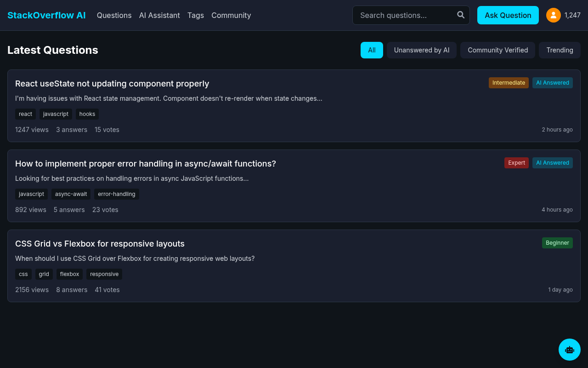This screenshot has height=368, width=588.
Task: Go to the Community section
Action: [x=231, y=15]
